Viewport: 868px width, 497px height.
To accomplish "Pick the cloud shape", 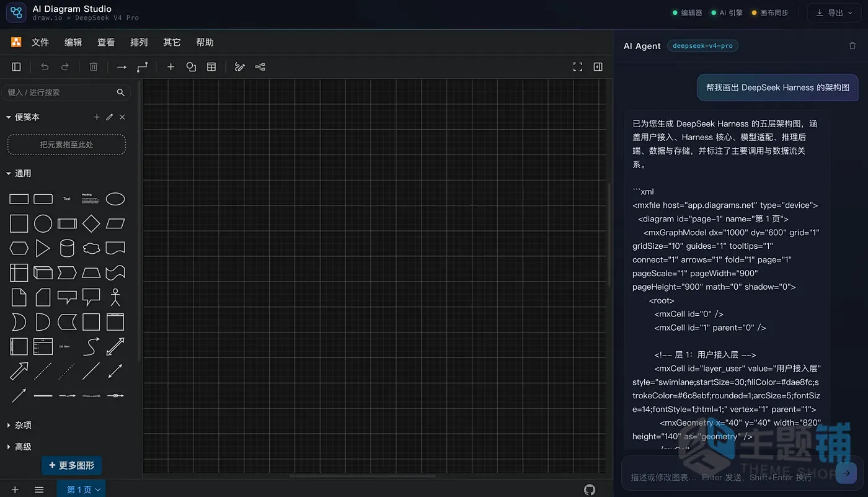I will point(91,248).
